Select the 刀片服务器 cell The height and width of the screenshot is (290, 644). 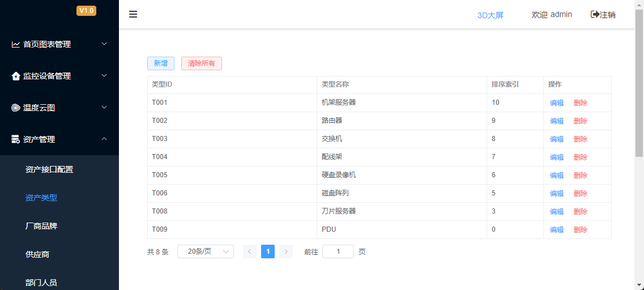coord(402,211)
